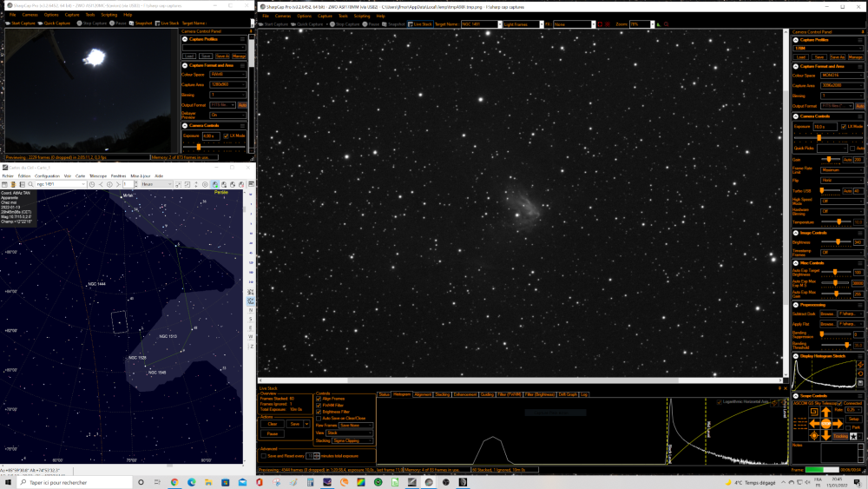Open the View 'Stack' dropdown

[349, 433]
